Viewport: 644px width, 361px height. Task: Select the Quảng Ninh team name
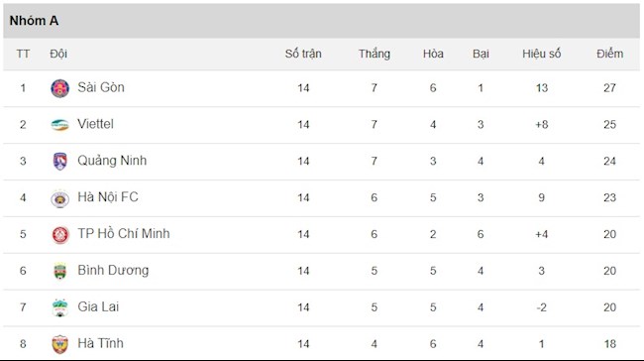click(x=112, y=161)
